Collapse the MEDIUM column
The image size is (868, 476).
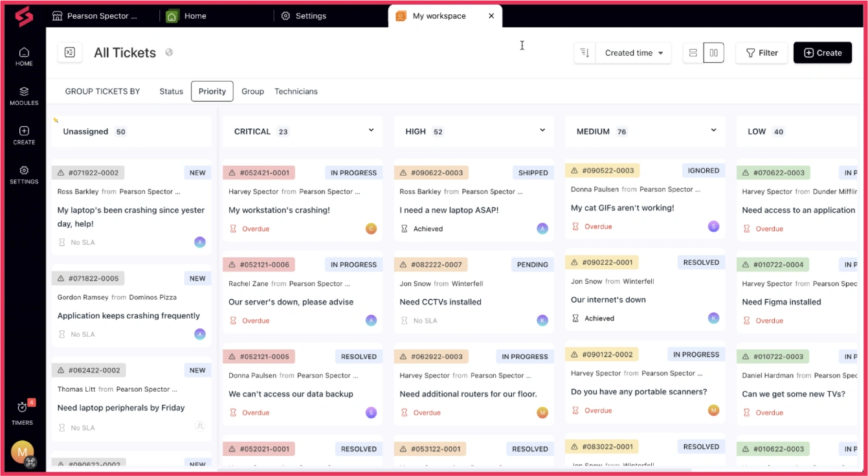tap(713, 130)
